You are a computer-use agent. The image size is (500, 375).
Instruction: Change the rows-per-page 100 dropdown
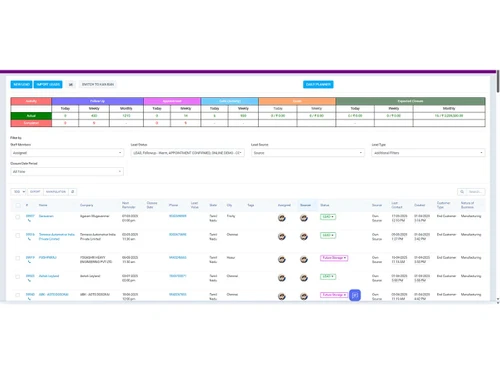coord(19,192)
